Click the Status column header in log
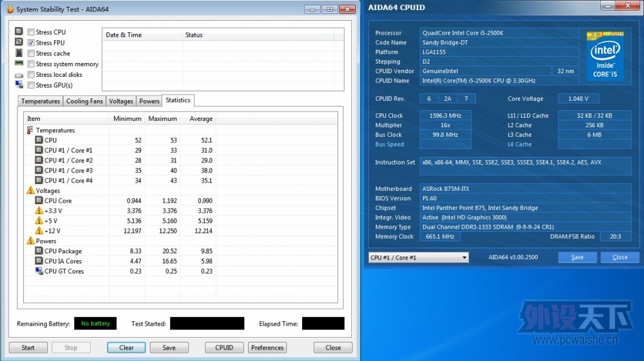The image size is (644, 361). tap(258, 35)
